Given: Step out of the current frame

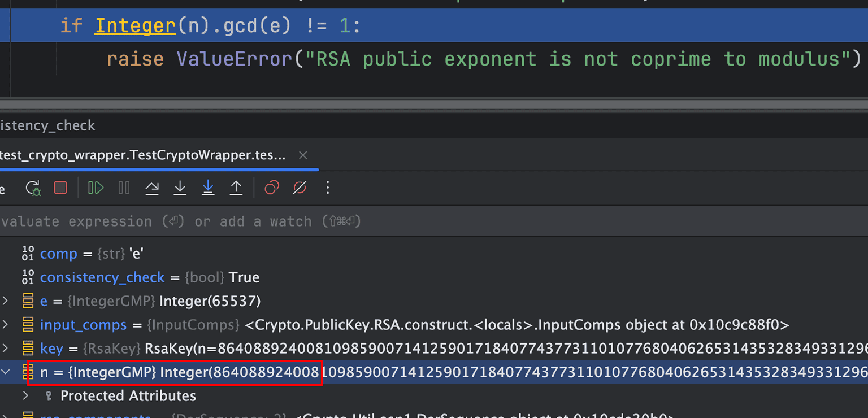Looking at the screenshot, I should (x=236, y=188).
